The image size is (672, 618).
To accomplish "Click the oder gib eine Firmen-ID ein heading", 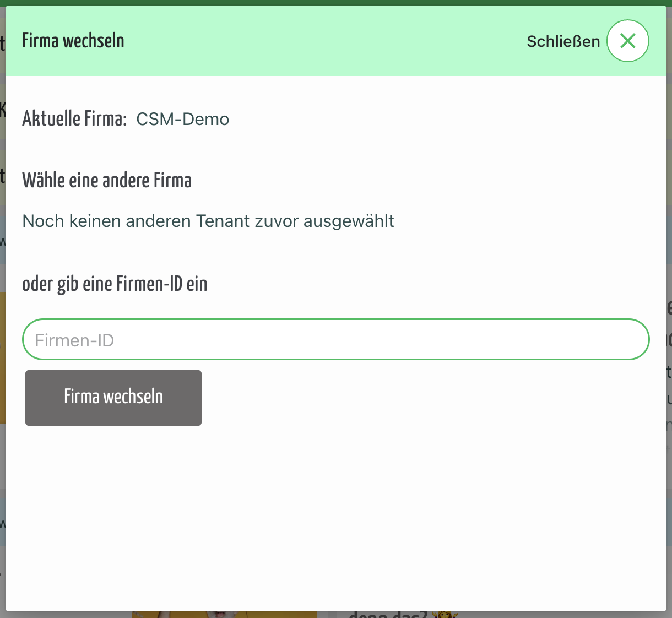I will [x=115, y=284].
